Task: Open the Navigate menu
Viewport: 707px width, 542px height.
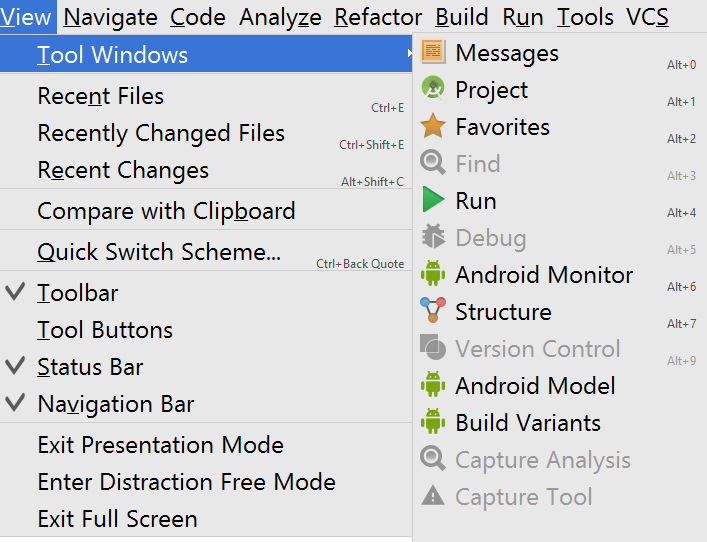Action: (x=110, y=17)
